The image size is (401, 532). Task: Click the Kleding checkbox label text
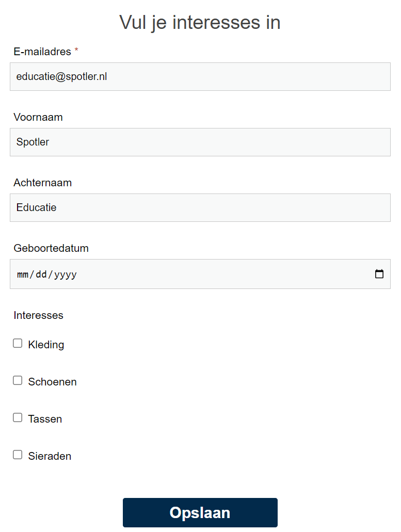(46, 344)
